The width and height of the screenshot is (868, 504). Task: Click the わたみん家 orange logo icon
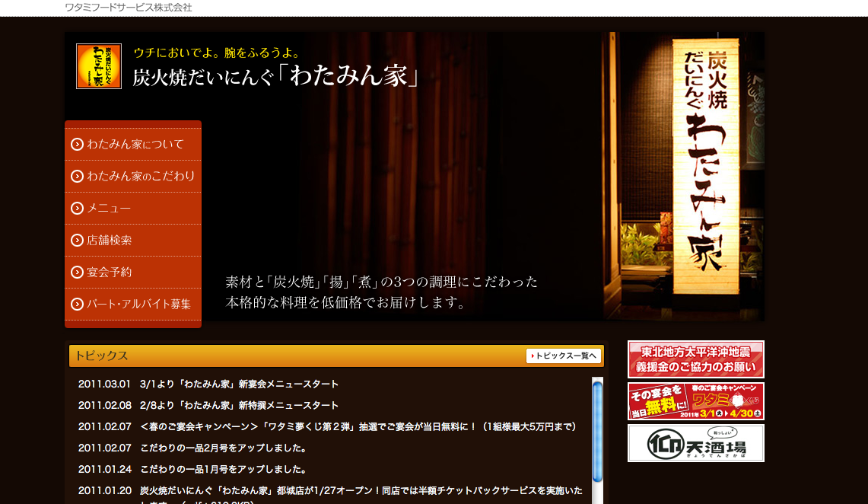coord(99,66)
